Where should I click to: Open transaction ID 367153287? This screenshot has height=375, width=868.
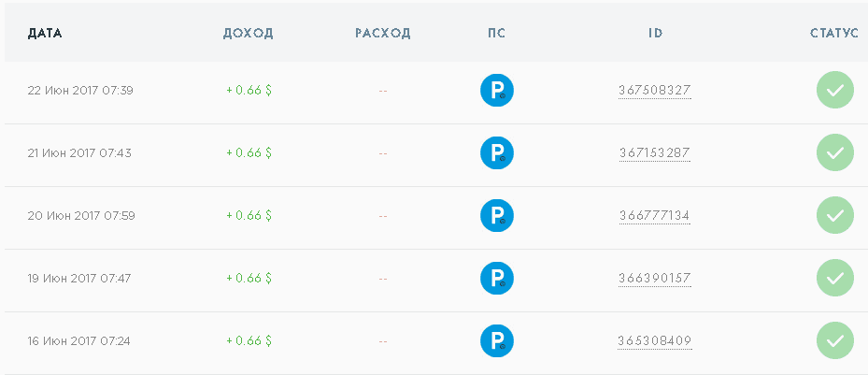(x=655, y=152)
